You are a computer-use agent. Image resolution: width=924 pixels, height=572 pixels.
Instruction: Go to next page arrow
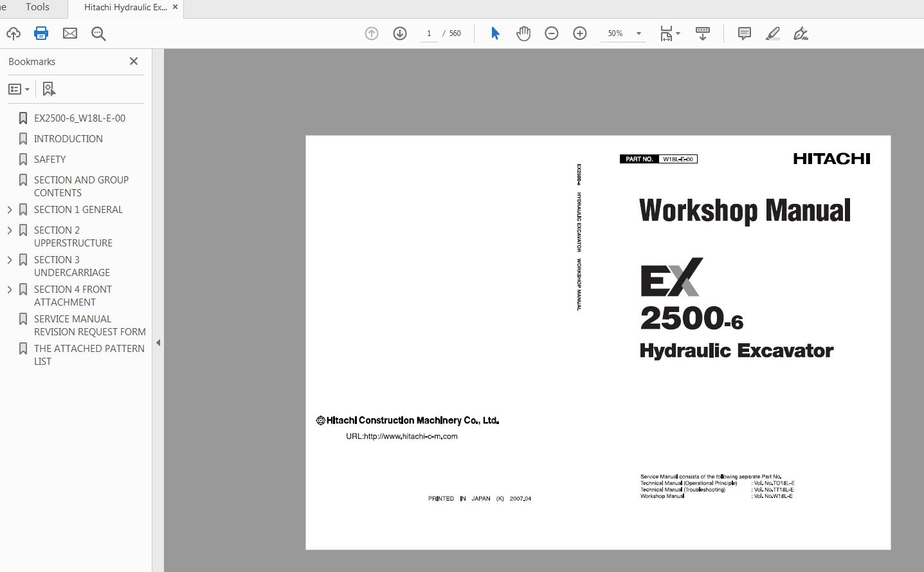click(x=400, y=33)
